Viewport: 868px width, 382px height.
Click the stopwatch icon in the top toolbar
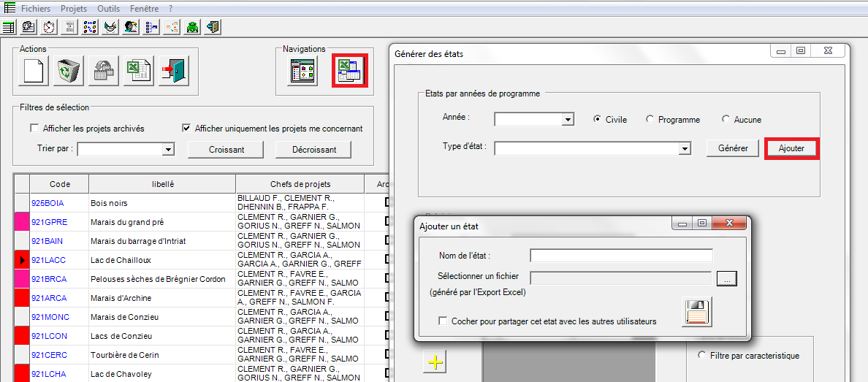pos(49,27)
